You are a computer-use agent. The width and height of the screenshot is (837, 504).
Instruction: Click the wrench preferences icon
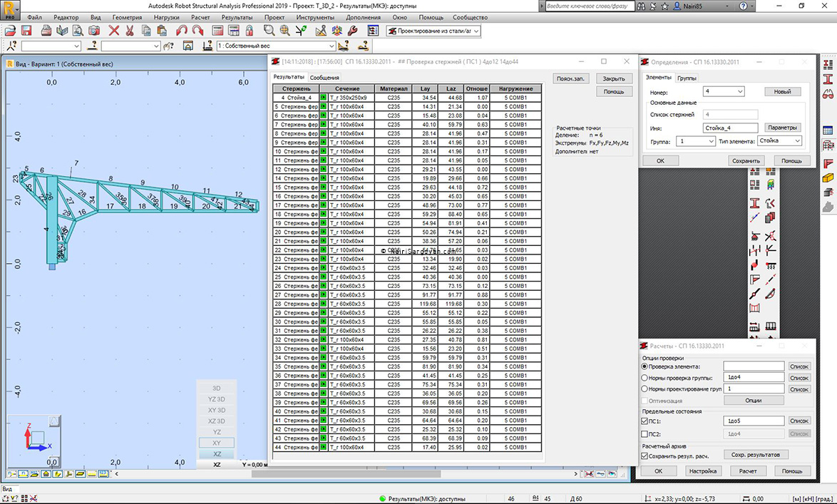pos(353,31)
